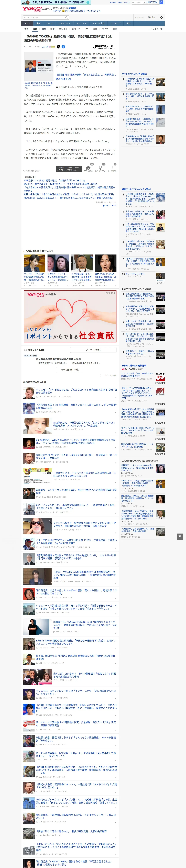Open the ランキング navigation tab

115,24
